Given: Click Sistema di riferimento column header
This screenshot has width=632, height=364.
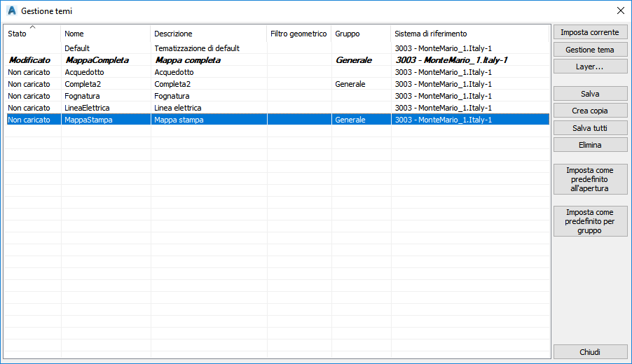Looking at the screenshot, I should (x=469, y=34).
